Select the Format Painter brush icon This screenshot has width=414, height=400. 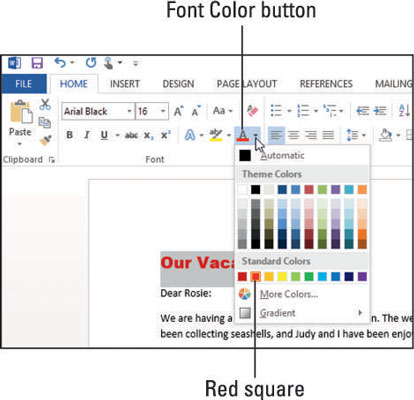(x=45, y=140)
